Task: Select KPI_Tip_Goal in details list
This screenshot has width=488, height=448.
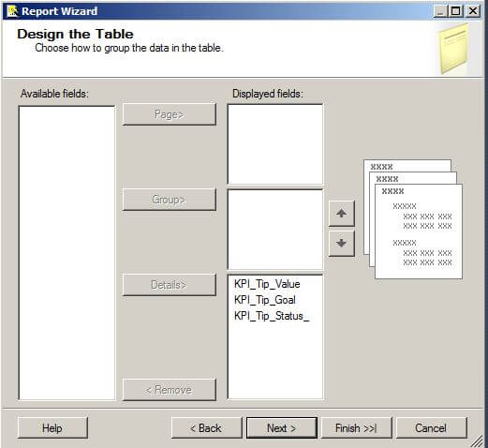Action: (265, 300)
